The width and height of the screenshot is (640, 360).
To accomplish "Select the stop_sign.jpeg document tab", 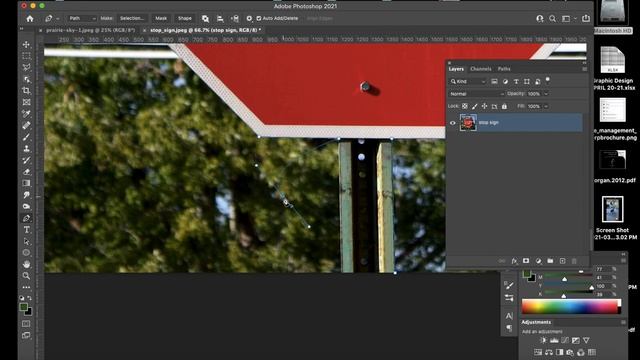I will tap(205, 30).
